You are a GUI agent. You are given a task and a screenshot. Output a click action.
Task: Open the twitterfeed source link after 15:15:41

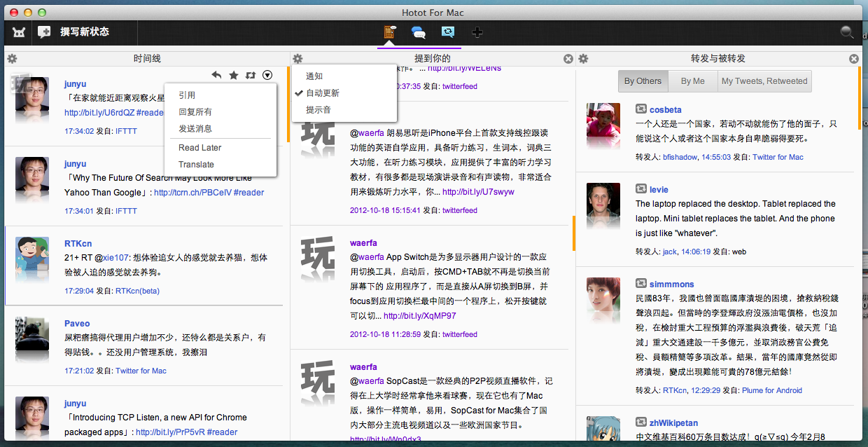(460, 210)
